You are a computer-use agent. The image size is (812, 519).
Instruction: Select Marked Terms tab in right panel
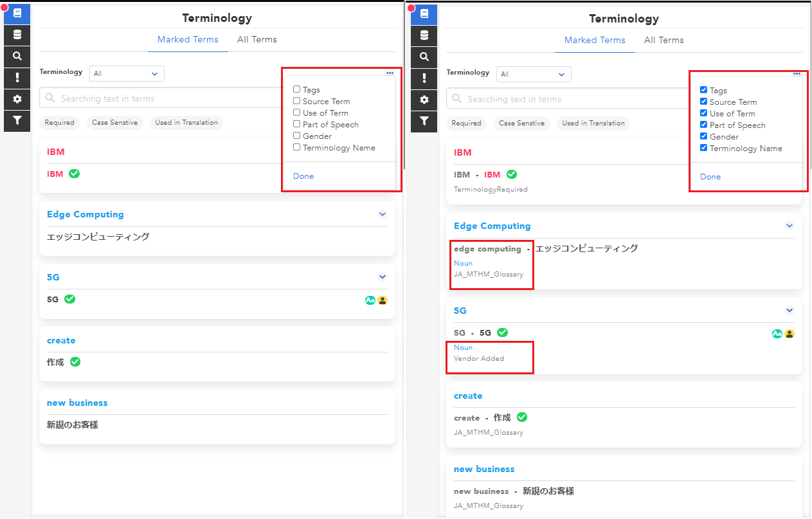(x=595, y=40)
